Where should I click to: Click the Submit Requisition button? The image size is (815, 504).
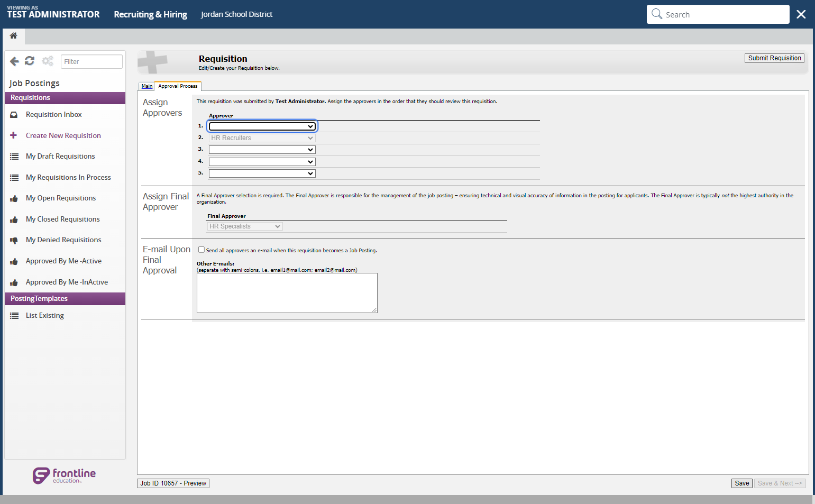click(774, 58)
